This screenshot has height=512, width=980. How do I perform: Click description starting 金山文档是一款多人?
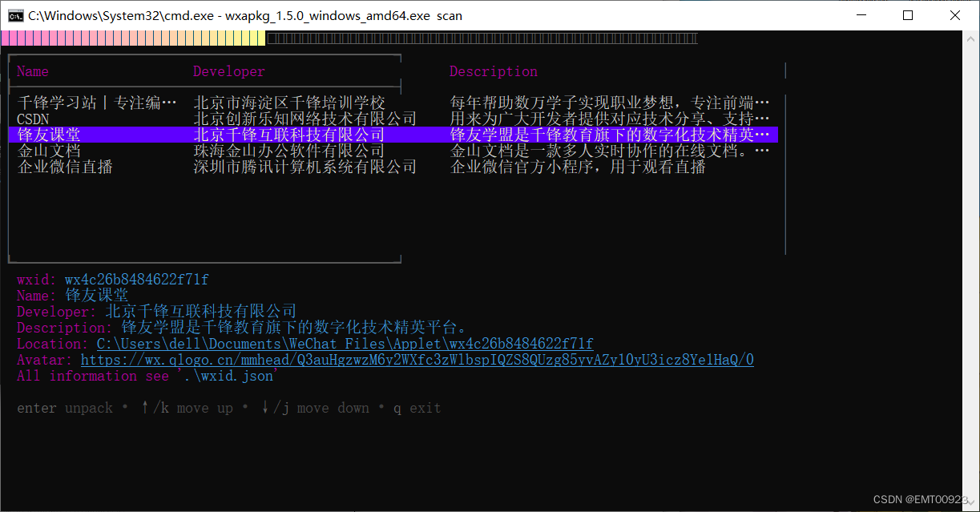click(x=610, y=151)
